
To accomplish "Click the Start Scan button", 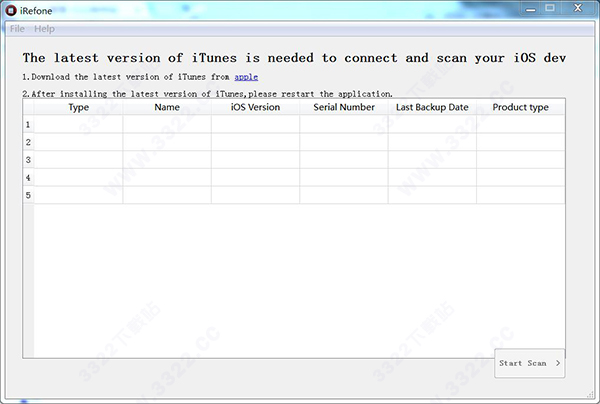I will [530, 363].
